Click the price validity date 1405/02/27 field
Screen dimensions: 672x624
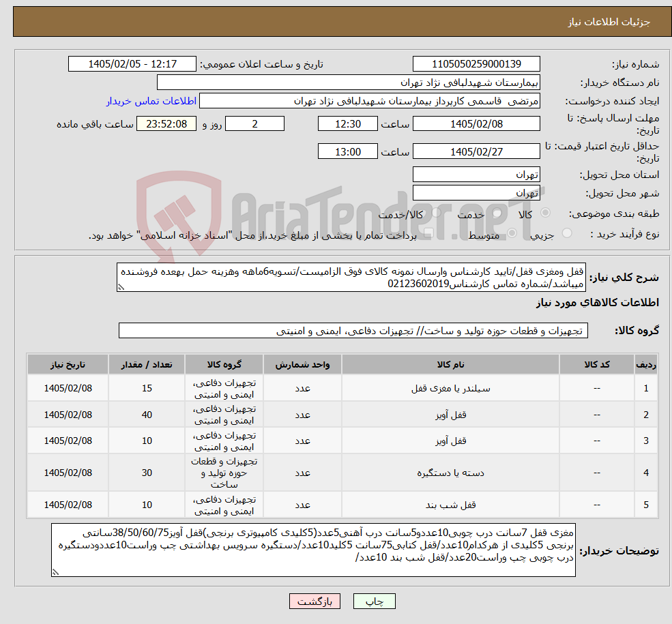tap(476, 151)
